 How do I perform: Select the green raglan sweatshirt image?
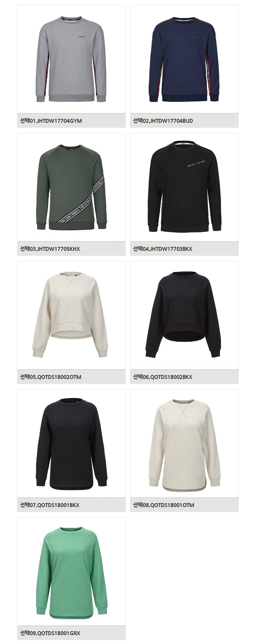click(71, 571)
